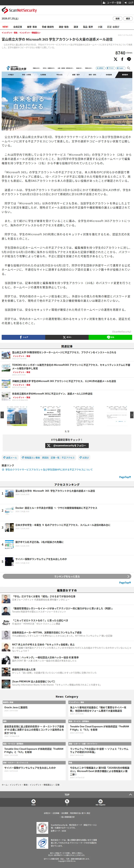
Task: Click the blue Facebook シェア button
Action: pyautogui.click(x=23, y=337)
